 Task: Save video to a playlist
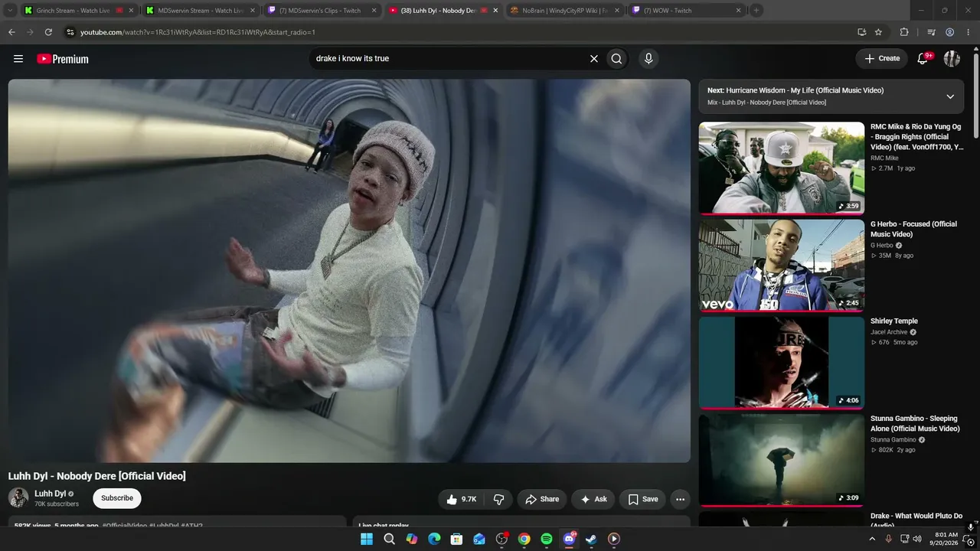point(642,499)
